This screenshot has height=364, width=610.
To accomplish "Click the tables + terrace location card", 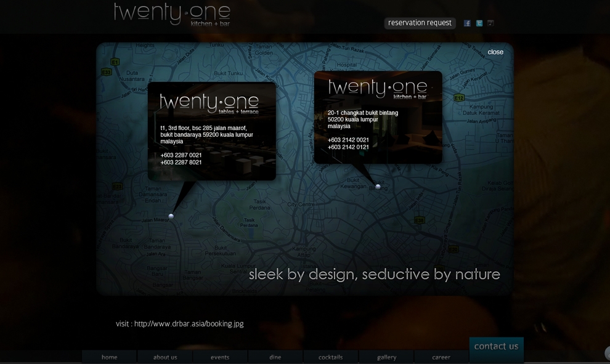I will [211, 131].
